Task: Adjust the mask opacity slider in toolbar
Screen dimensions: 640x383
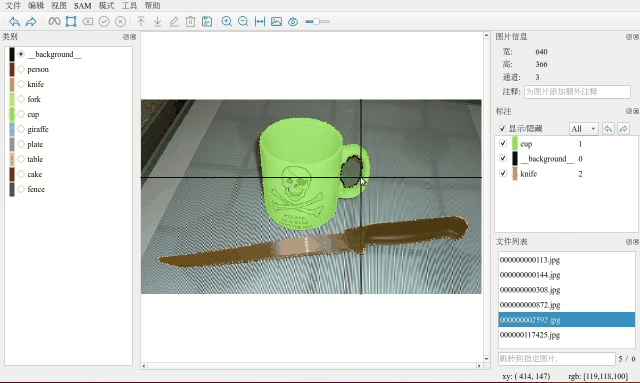Action: pos(317,22)
